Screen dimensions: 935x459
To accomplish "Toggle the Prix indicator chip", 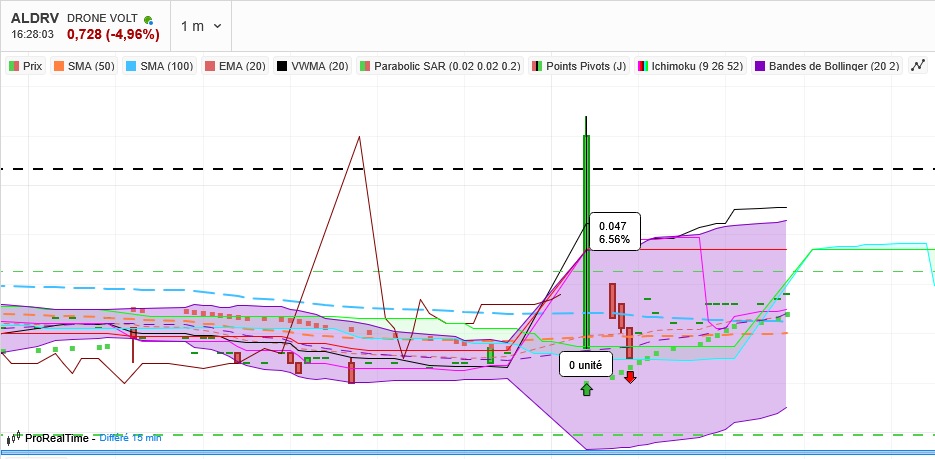I will [x=25, y=66].
